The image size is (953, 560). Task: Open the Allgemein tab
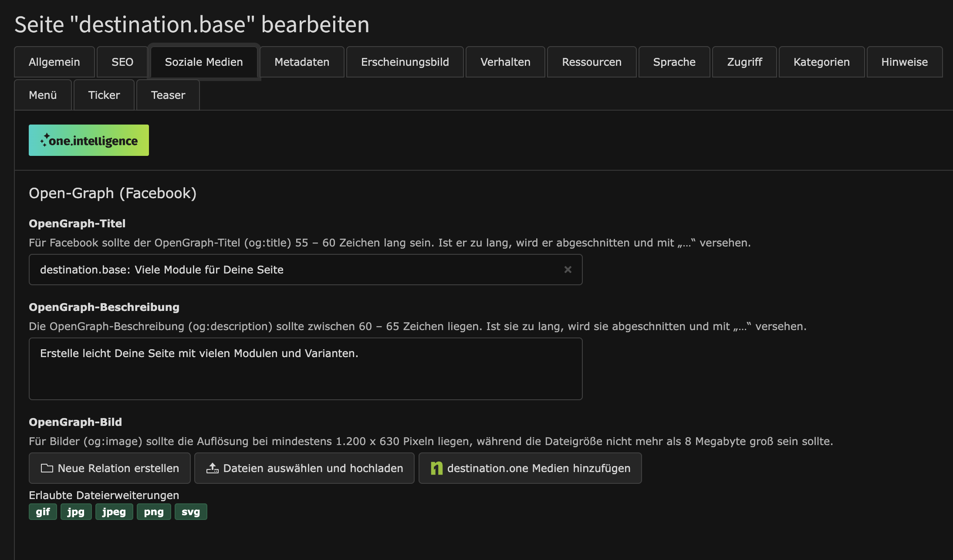pos(54,62)
